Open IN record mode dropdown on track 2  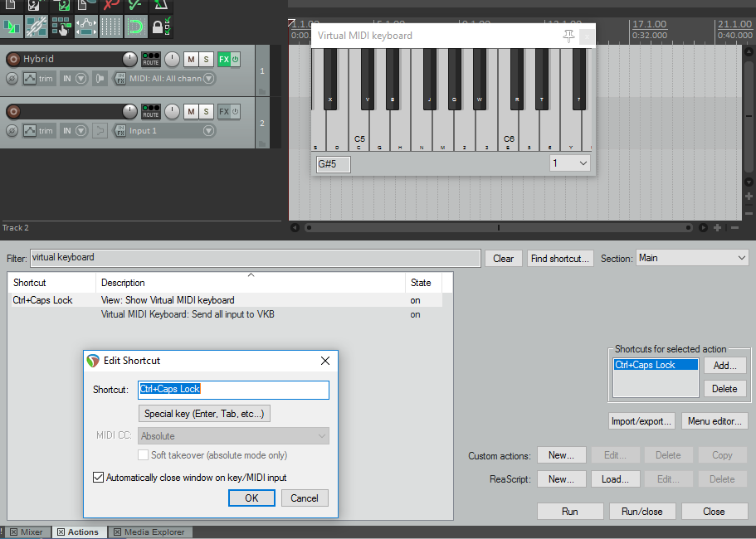click(x=74, y=130)
